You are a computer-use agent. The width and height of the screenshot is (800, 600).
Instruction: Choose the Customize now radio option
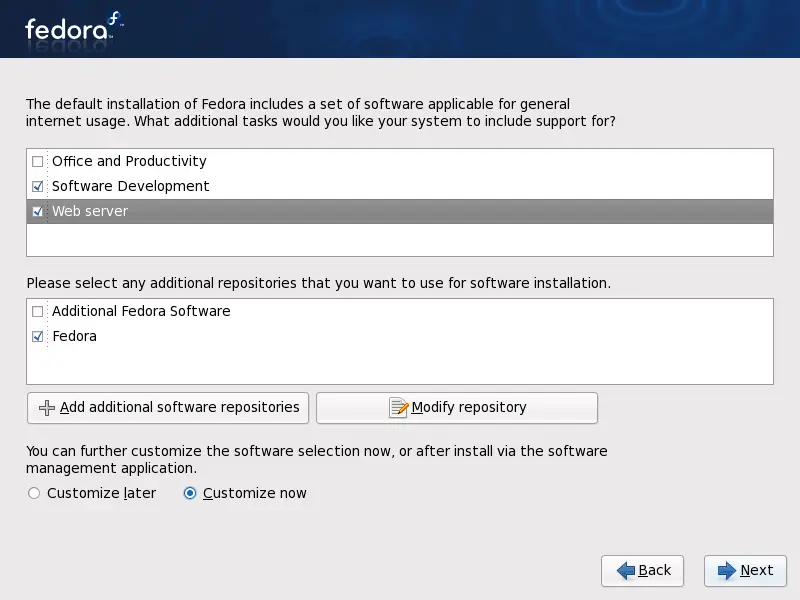[190, 493]
